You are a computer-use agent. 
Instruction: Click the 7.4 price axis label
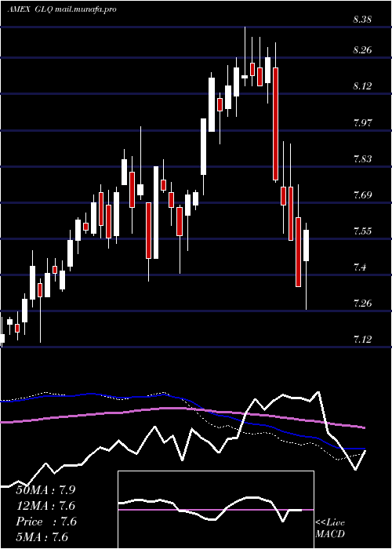(361, 267)
